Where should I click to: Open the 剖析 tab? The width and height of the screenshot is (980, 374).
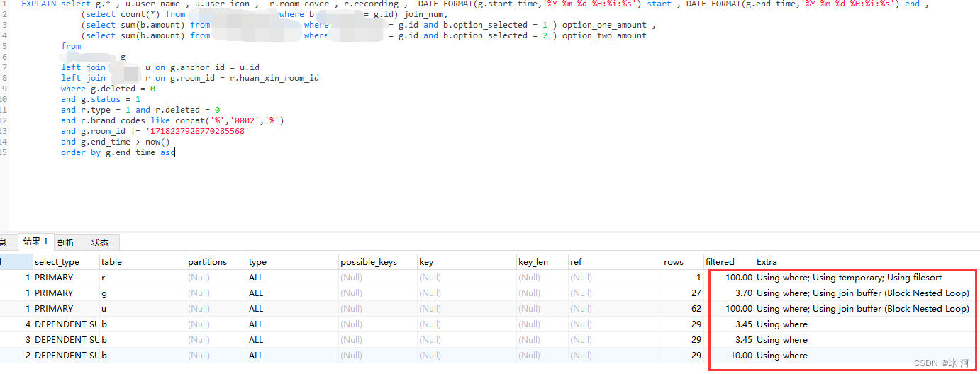[66, 242]
